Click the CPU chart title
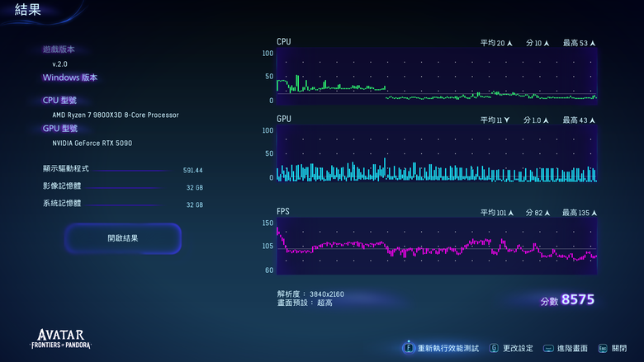 pyautogui.click(x=284, y=42)
